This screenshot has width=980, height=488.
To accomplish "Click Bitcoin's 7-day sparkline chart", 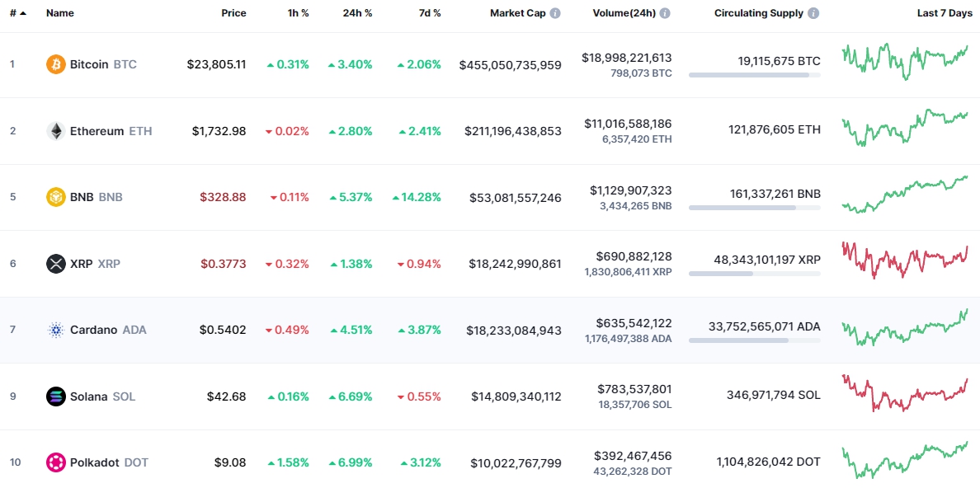I will click(x=905, y=61).
